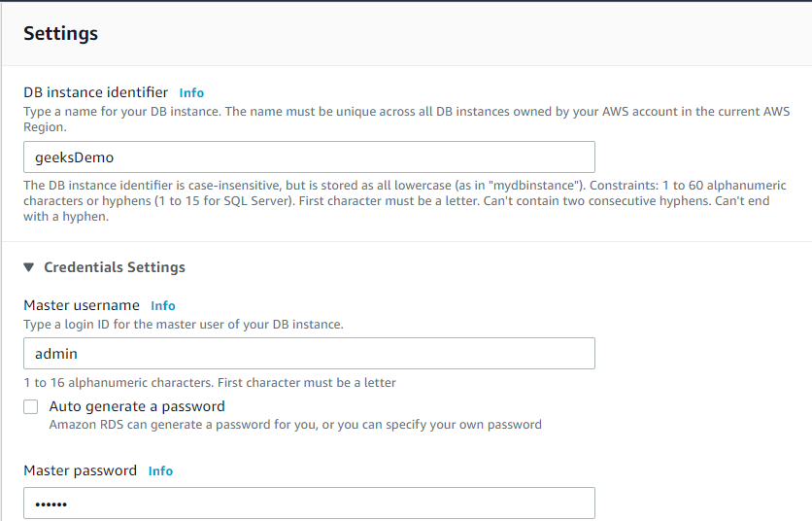The image size is (812, 521).
Task: Collapse Credentials Settings using the triangle arrow
Action: 29,267
